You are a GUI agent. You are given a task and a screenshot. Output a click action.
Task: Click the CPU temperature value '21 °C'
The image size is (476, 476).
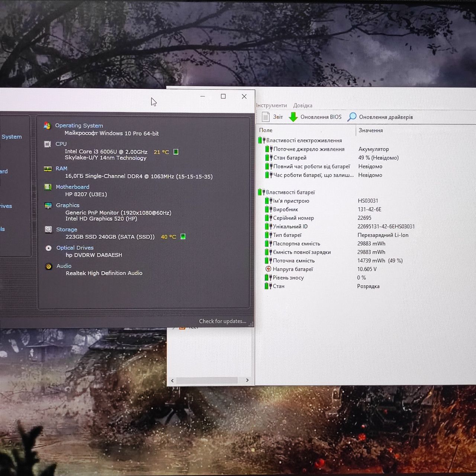tap(161, 152)
